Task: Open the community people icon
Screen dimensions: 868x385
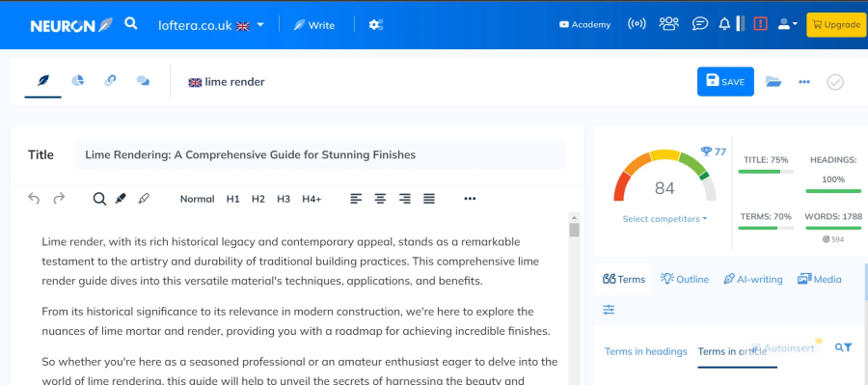Action: coord(668,24)
